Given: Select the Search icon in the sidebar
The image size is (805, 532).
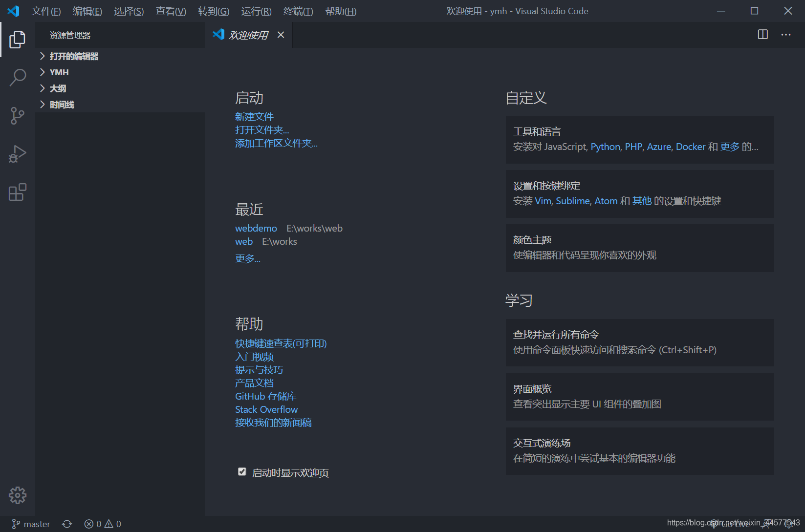Looking at the screenshot, I should [17, 77].
